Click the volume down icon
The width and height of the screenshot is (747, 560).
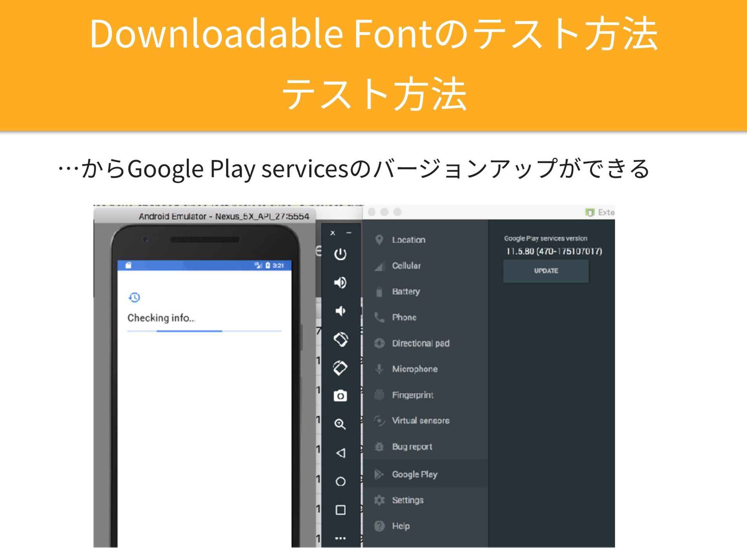tap(340, 311)
